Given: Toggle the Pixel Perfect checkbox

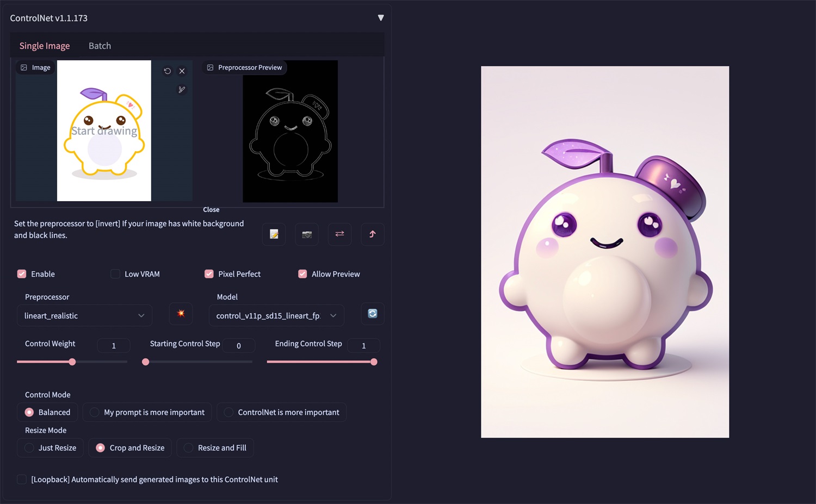Looking at the screenshot, I should [209, 274].
